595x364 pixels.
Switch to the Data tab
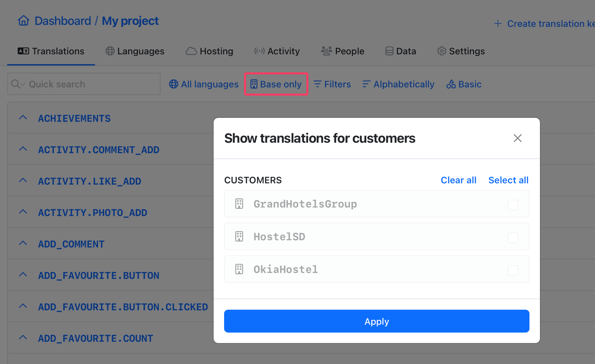pos(401,51)
